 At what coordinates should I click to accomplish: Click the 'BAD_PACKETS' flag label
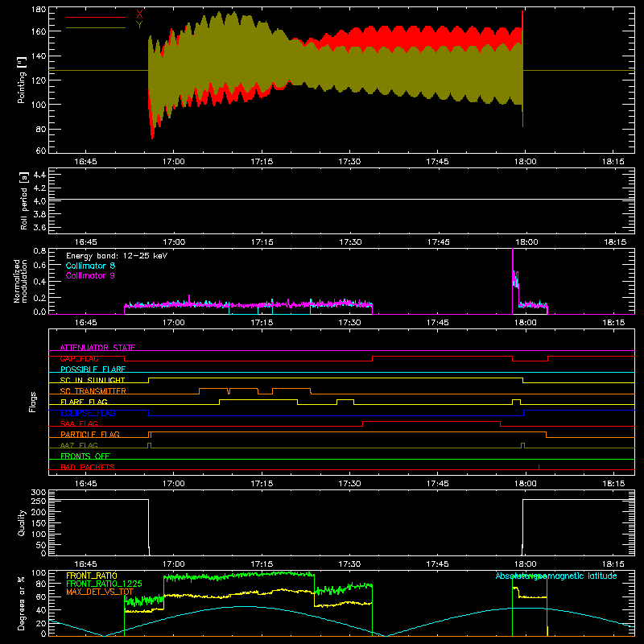click(x=88, y=467)
